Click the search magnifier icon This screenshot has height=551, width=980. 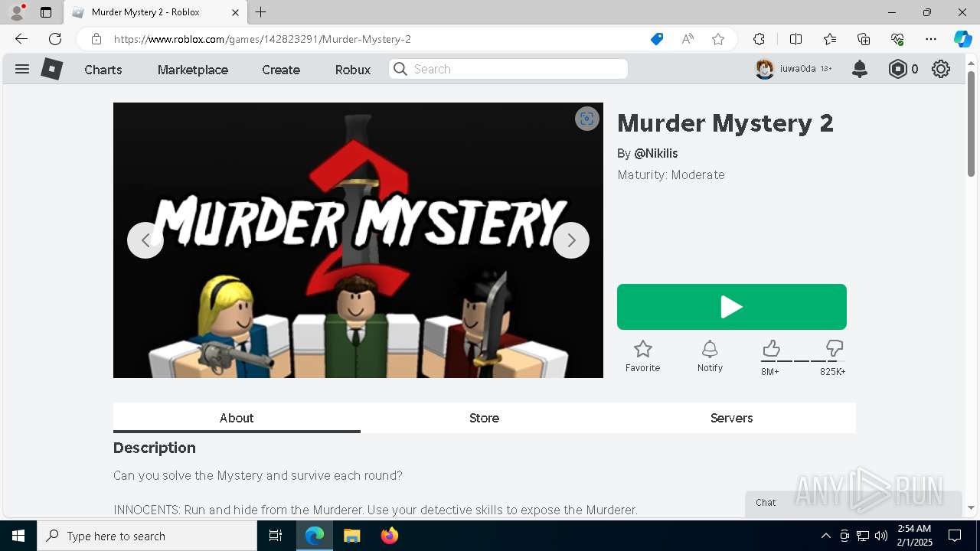pos(400,69)
